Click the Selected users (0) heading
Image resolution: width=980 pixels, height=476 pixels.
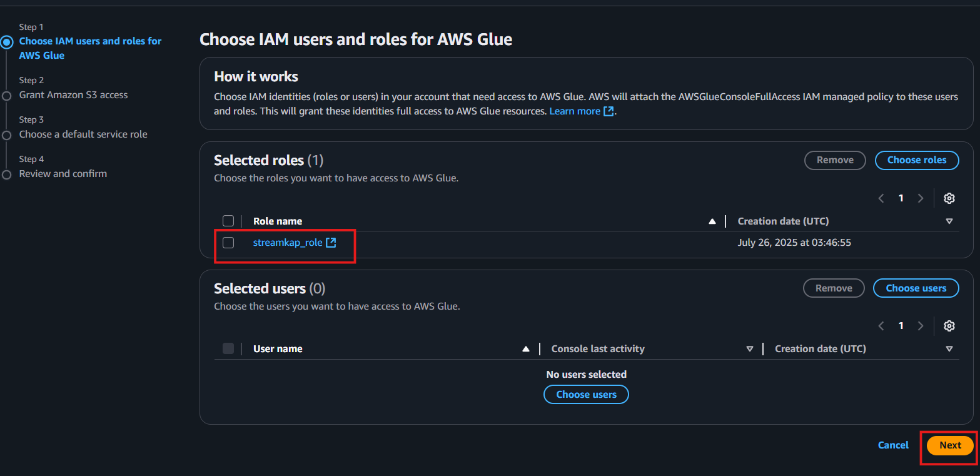pos(270,289)
